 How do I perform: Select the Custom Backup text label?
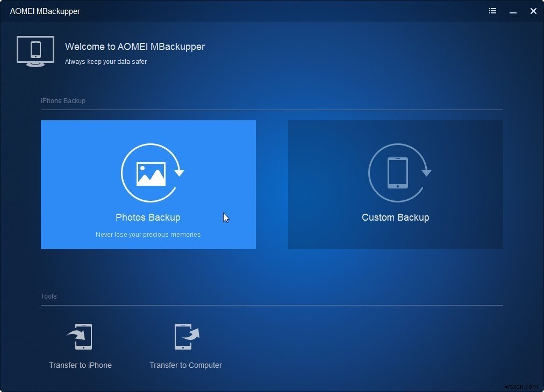395,217
